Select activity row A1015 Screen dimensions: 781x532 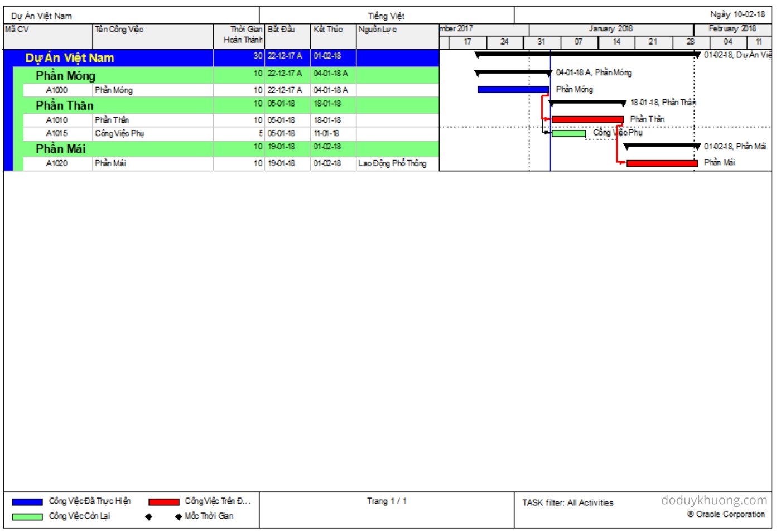click(57, 134)
